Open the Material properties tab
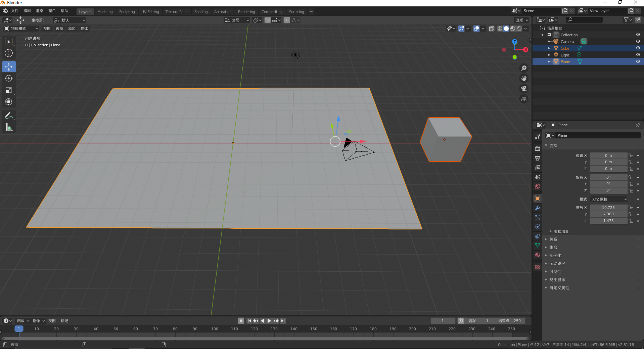 pyautogui.click(x=538, y=255)
